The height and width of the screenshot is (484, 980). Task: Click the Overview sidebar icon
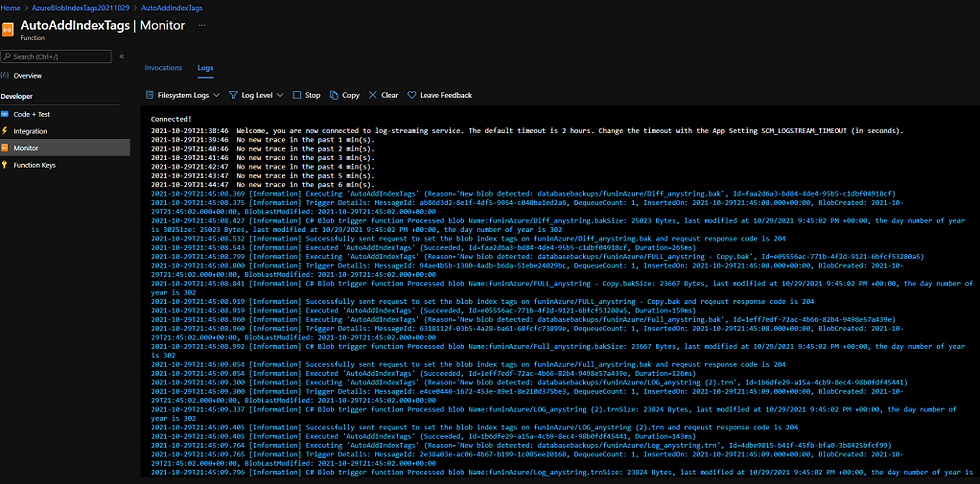coord(5,76)
